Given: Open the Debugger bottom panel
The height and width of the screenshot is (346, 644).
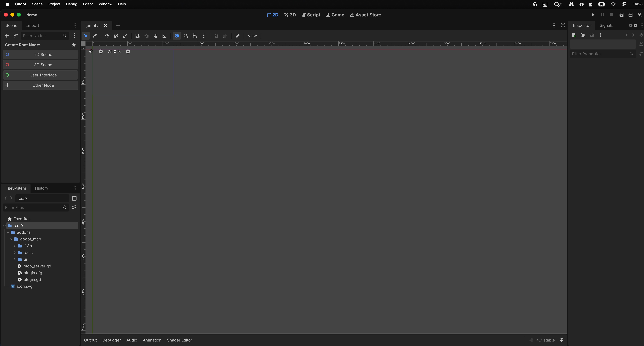Looking at the screenshot, I should pos(112,340).
